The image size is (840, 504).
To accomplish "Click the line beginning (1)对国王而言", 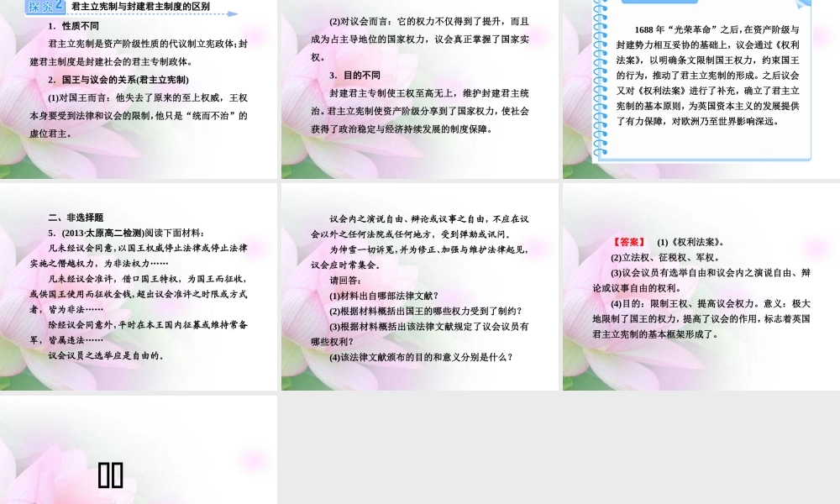I will pyautogui.click(x=148, y=98).
